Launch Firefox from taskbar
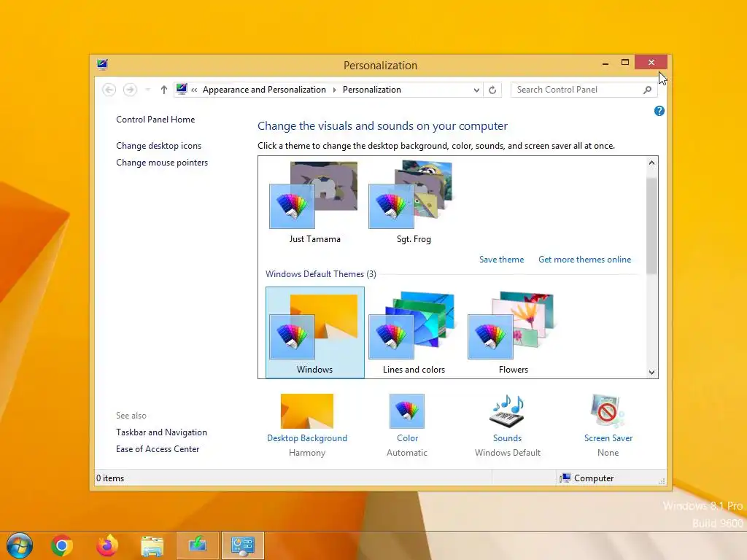 (x=107, y=545)
